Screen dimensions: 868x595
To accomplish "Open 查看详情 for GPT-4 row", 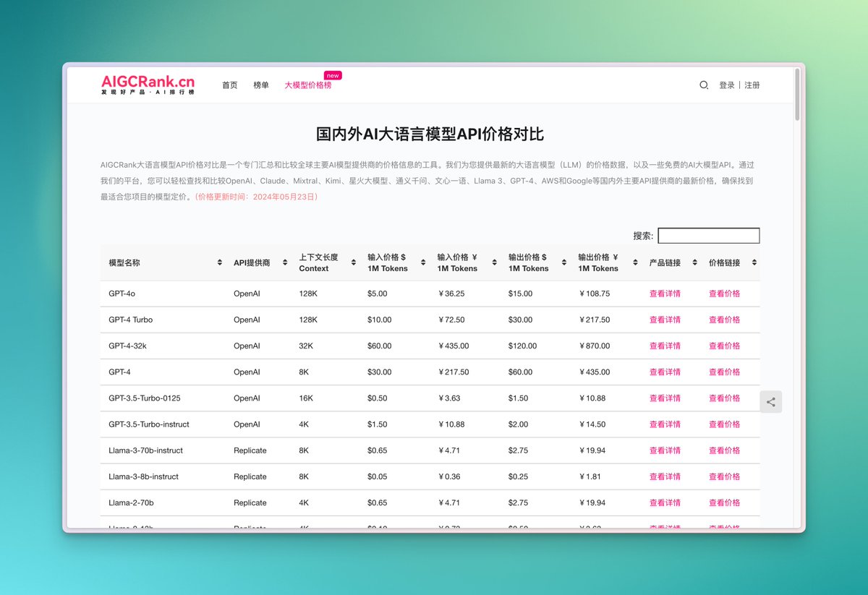I will click(x=665, y=372).
